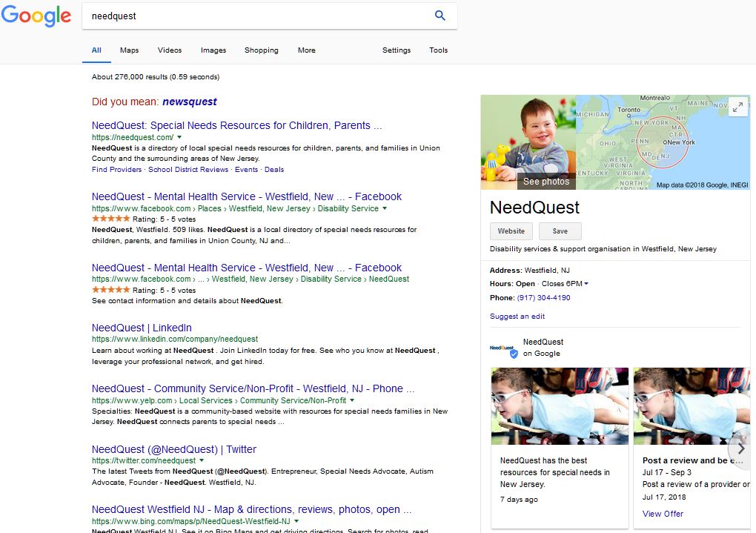Image resolution: width=756 pixels, height=533 pixels.
Task: Click the star rating of the second Facebook result
Action: pyautogui.click(x=111, y=290)
